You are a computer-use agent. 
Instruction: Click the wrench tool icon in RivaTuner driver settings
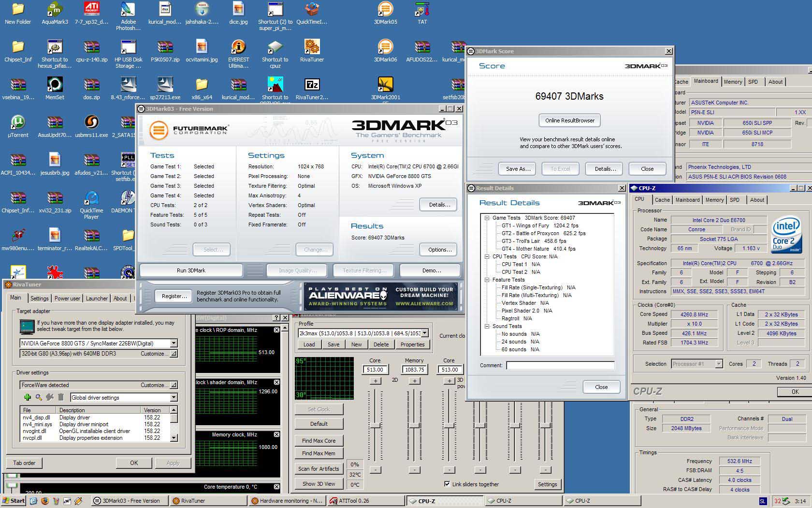(x=50, y=397)
